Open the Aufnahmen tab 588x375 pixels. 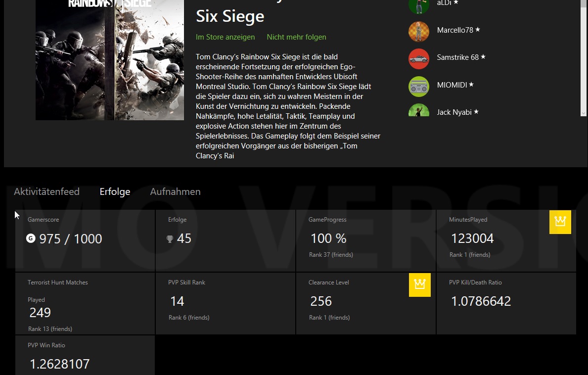point(175,191)
